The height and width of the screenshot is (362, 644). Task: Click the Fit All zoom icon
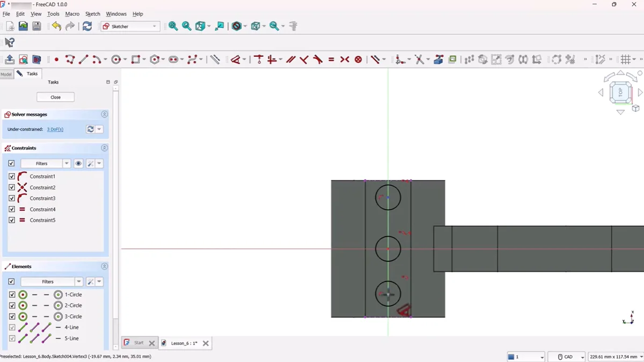point(173,26)
